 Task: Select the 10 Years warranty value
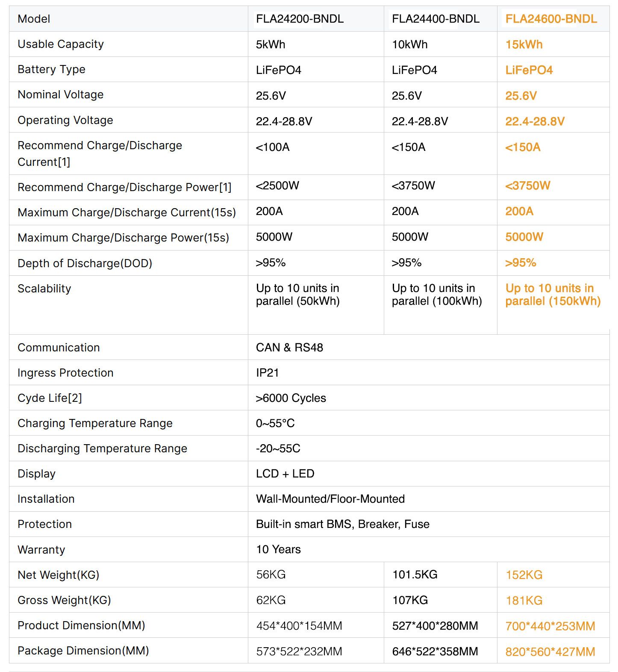click(278, 549)
